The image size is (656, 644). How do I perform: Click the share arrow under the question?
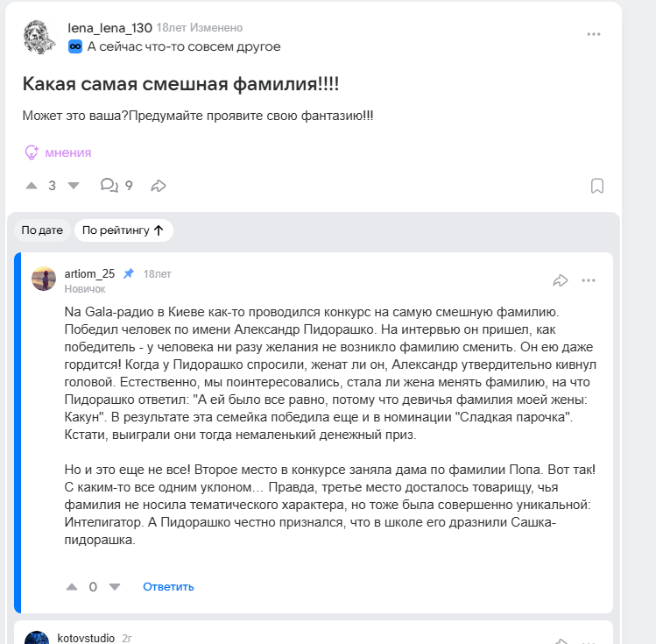click(159, 186)
